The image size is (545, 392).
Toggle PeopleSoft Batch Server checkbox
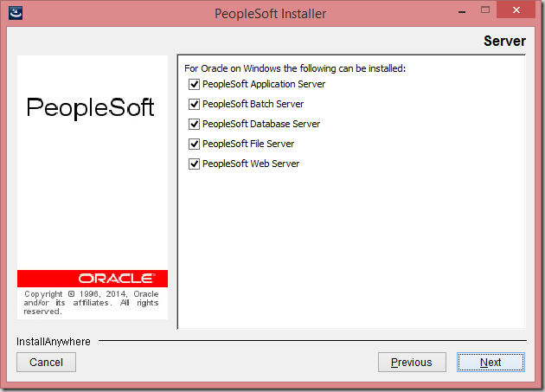click(194, 104)
